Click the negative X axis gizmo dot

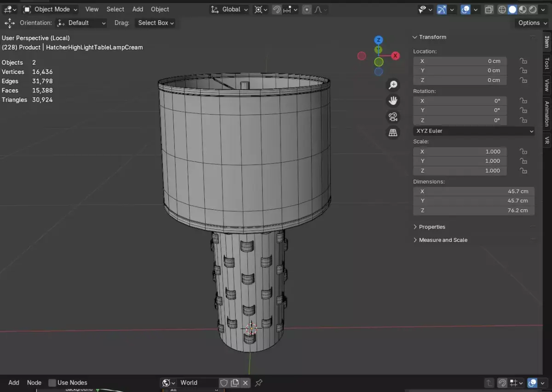click(362, 56)
